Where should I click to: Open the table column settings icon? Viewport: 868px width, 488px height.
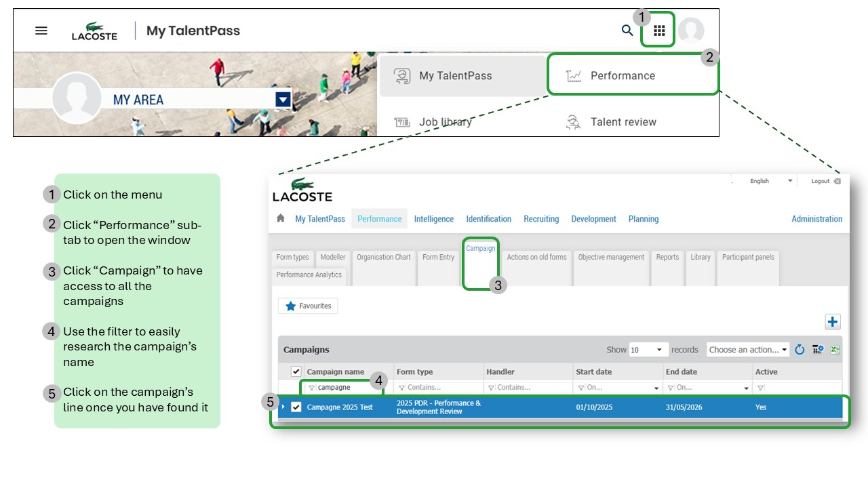pos(818,350)
